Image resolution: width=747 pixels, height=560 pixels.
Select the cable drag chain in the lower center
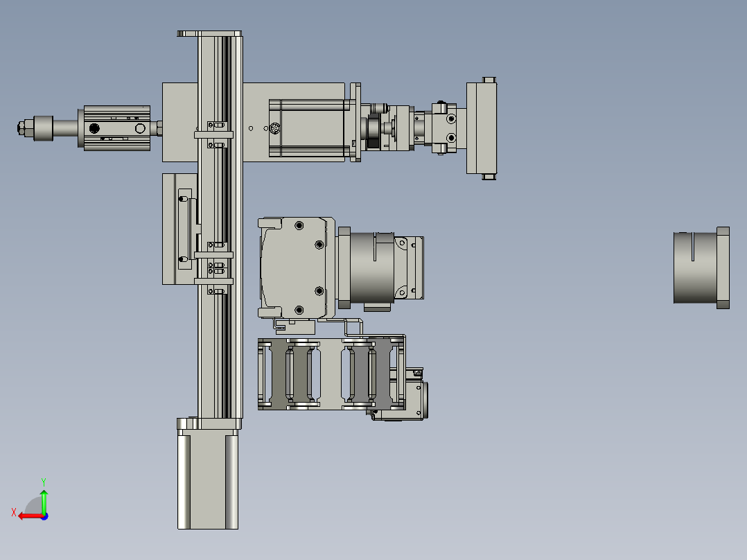[x=331, y=374]
